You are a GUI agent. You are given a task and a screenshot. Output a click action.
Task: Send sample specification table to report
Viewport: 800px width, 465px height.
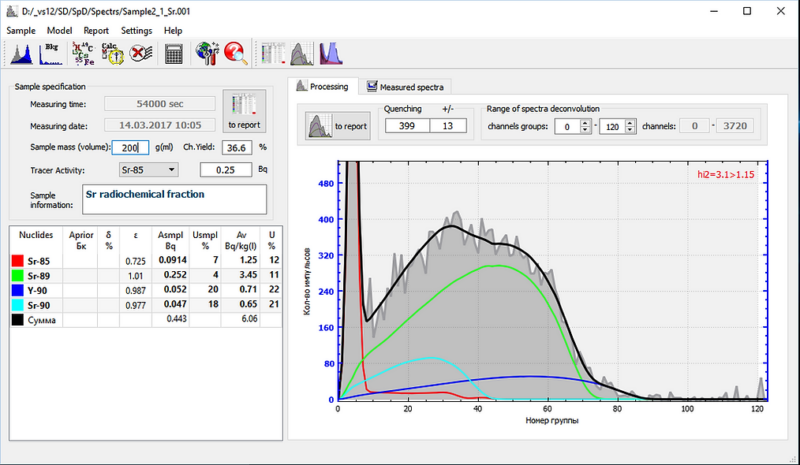tap(245, 112)
